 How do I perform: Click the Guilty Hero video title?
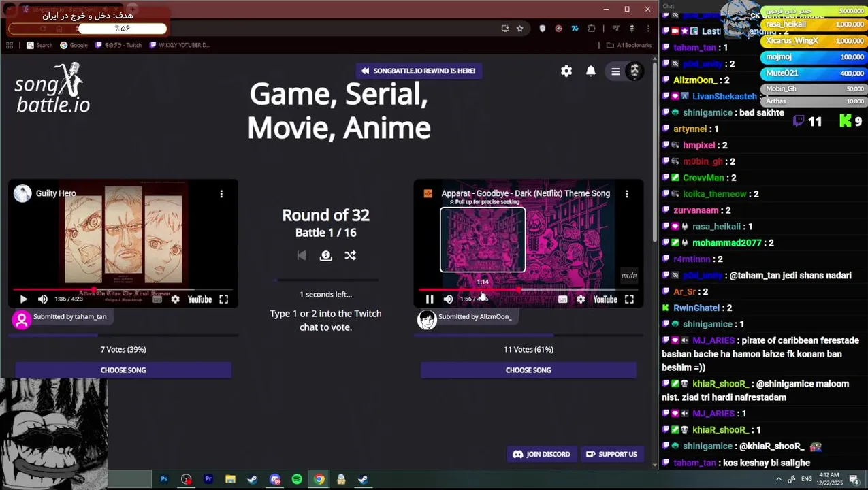click(x=56, y=193)
